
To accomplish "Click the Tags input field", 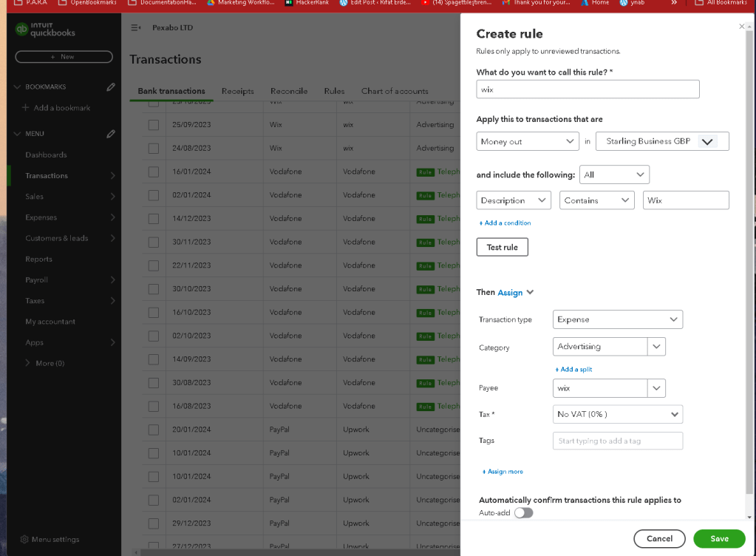I will point(618,441).
